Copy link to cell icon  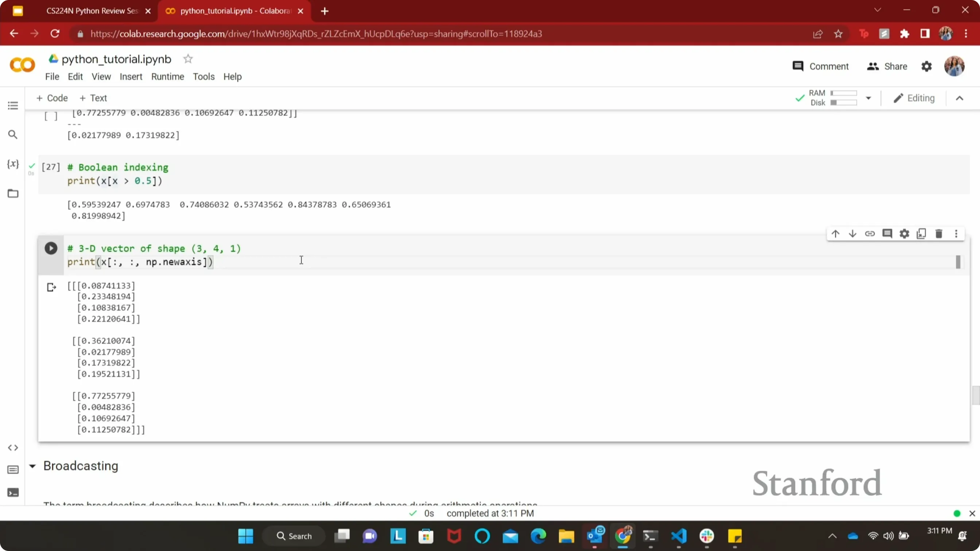coord(870,234)
